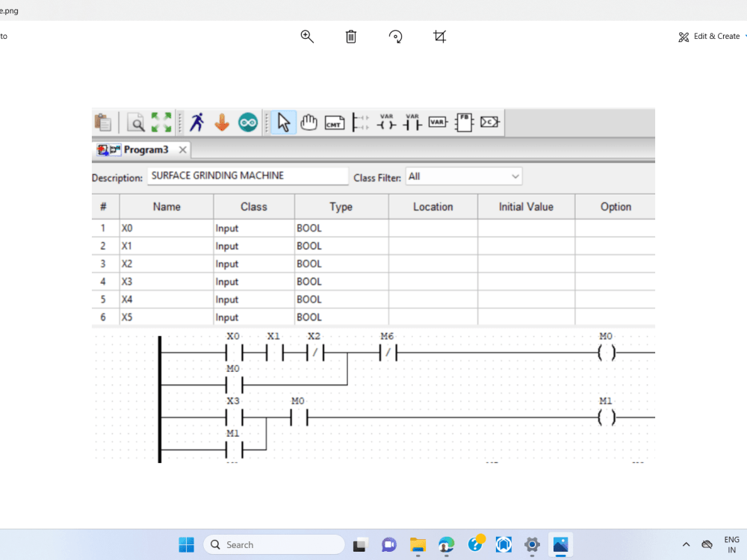Select the hand pan tool
The width and height of the screenshot is (747, 560).
[x=309, y=122]
